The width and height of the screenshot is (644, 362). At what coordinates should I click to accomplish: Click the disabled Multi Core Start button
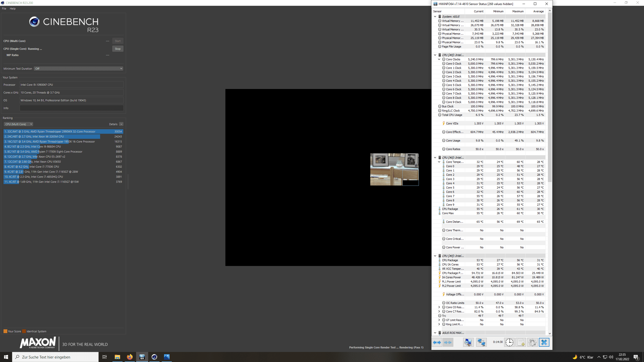(x=118, y=41)
